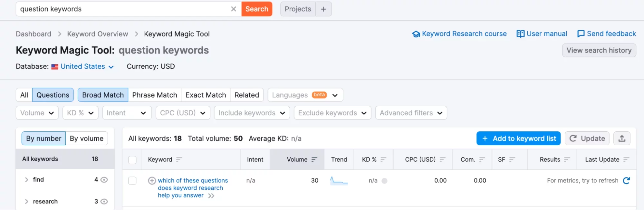Click the refresh metrics icon in the row
The height and width of the screenshot is (210, 644).
(626, 181)
